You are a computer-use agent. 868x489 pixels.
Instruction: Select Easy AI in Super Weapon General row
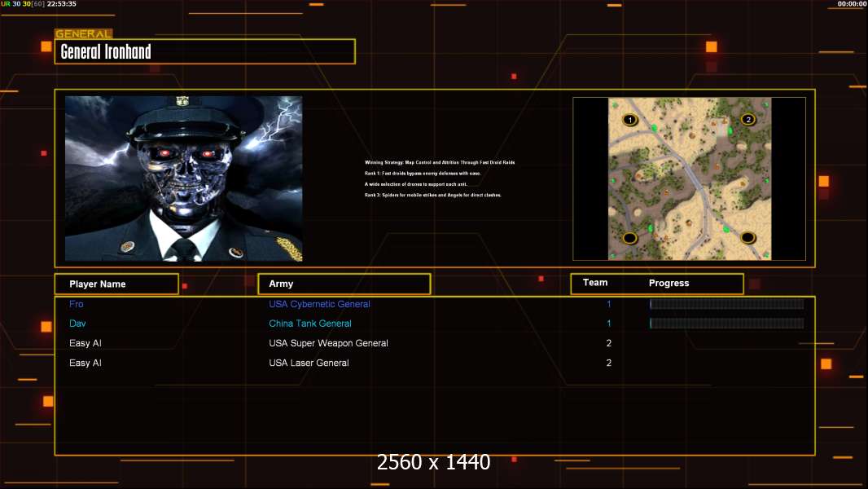point(85,343)
